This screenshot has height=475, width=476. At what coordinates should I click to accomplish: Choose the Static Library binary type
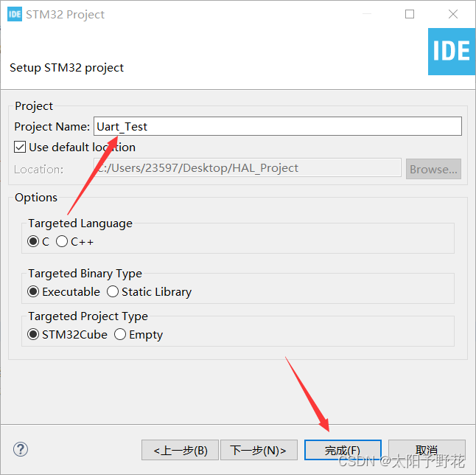pyautogui.click(x=112, y=291)
